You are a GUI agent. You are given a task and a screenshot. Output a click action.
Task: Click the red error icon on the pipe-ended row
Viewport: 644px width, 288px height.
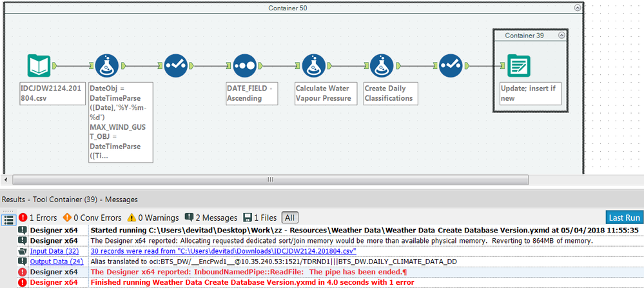[x=22, y=272]
